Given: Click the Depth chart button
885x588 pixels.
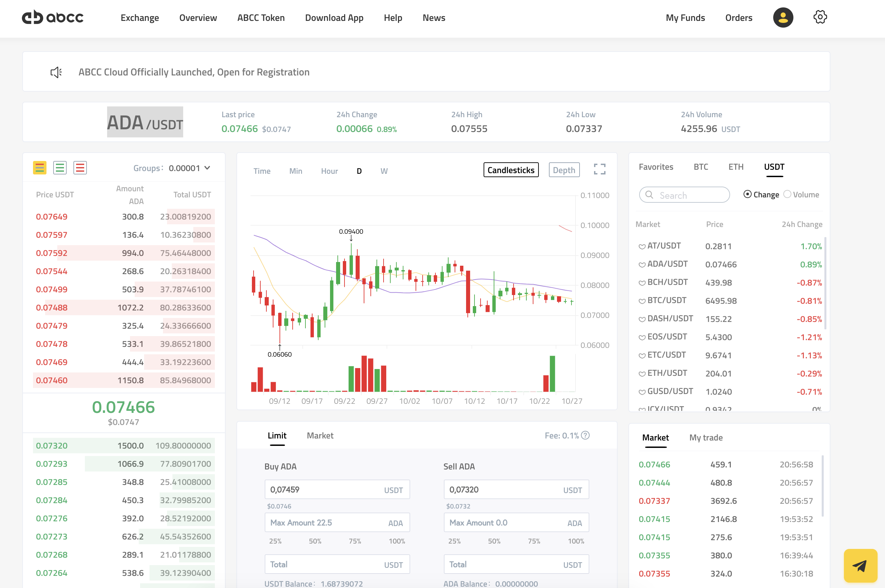Looking at the screenshot, I should [564, 170].
